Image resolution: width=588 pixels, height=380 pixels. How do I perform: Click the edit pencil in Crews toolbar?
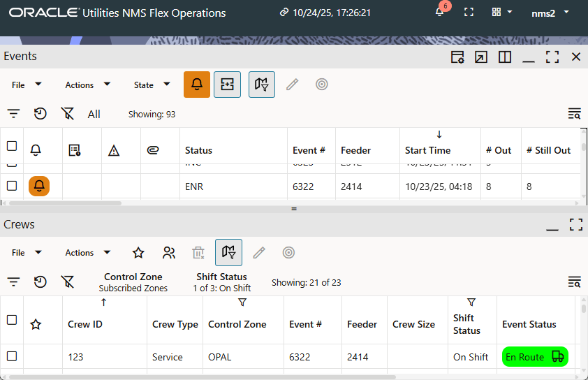point(259,252)
